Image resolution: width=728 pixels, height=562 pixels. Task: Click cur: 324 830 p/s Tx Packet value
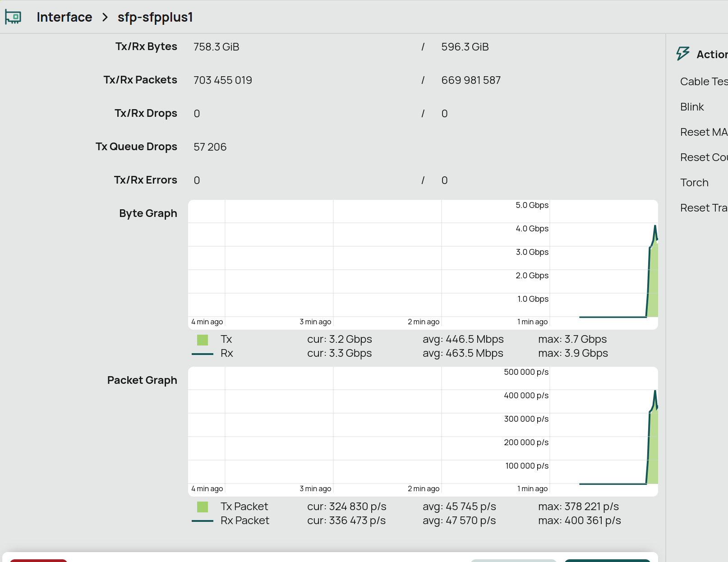[347, 507]
